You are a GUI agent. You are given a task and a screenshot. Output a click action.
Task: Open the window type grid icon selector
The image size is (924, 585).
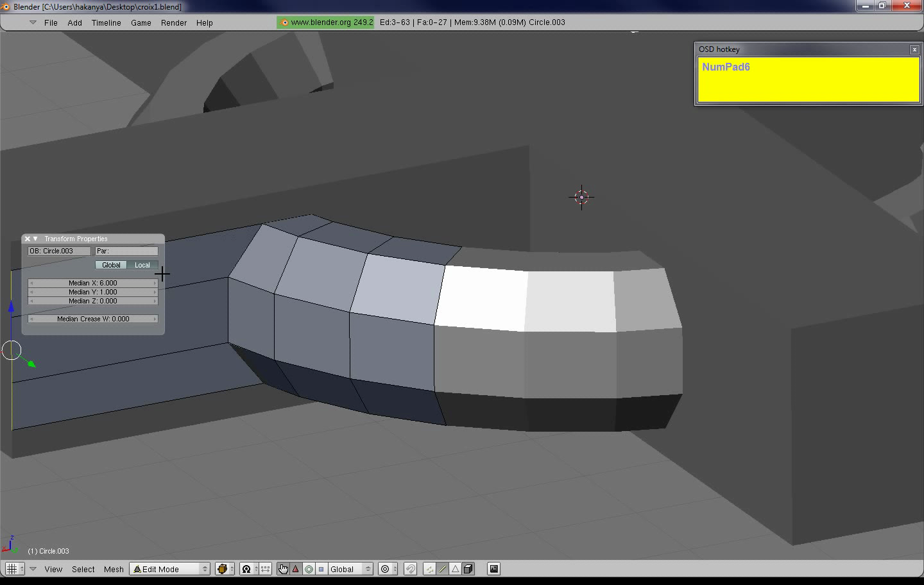(14, 569)
